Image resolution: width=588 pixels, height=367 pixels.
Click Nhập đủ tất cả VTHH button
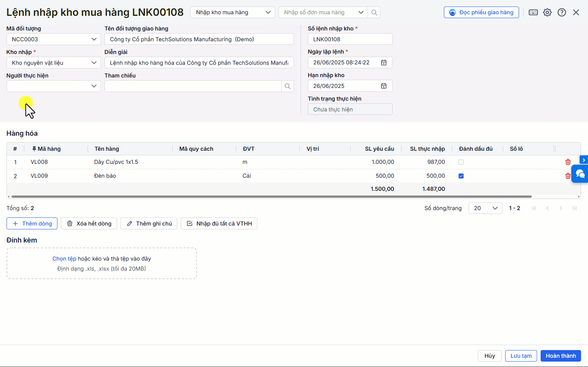coord(219,224)
